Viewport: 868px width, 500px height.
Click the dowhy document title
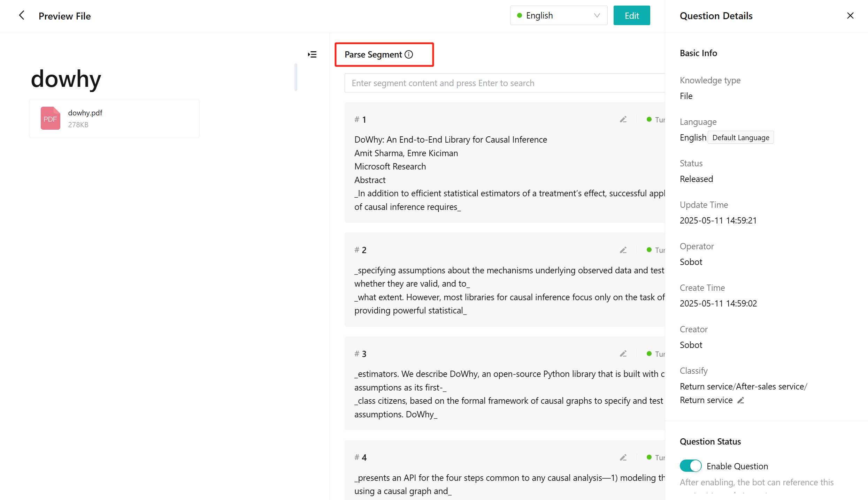[x=66, y=79]
